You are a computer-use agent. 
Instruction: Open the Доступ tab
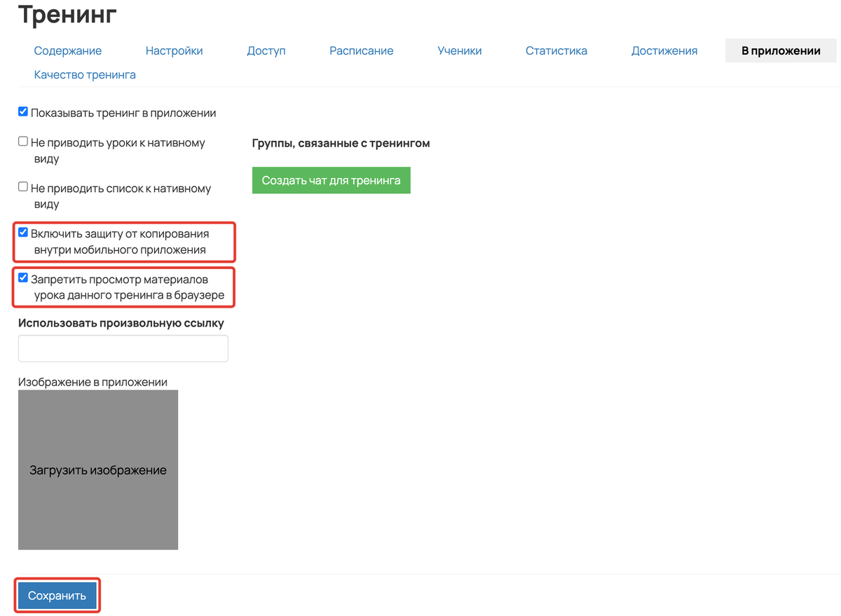(x=266, y=50)
